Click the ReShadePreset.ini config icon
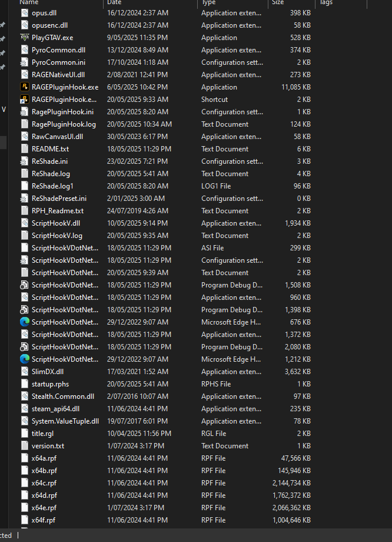The height and width of the screenshot is (542, 392). coord(25,199)
